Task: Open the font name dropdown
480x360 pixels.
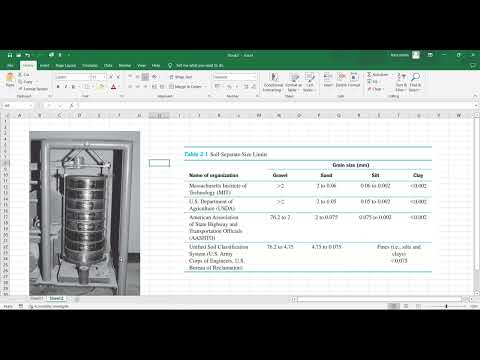Action: [x=89, y=77]
